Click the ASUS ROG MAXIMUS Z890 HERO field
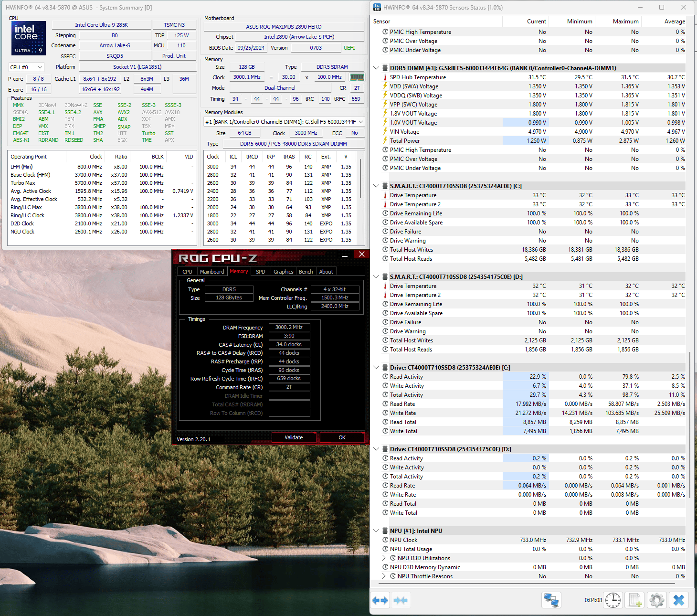The width and height of the screenshot is (697, 616). coord(284,27)
